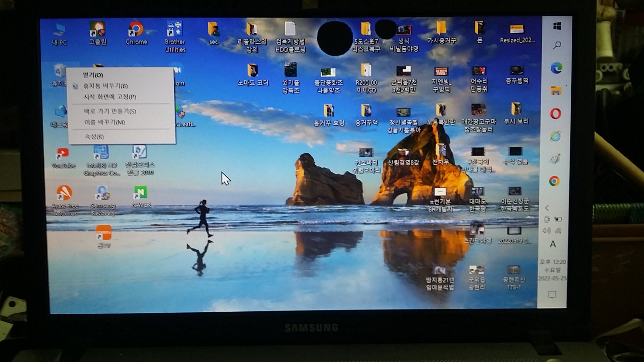Select 시작 화면에 고정(P)
Image resolution: width=644 pixels, height=362 pixels.
[121, 97]
